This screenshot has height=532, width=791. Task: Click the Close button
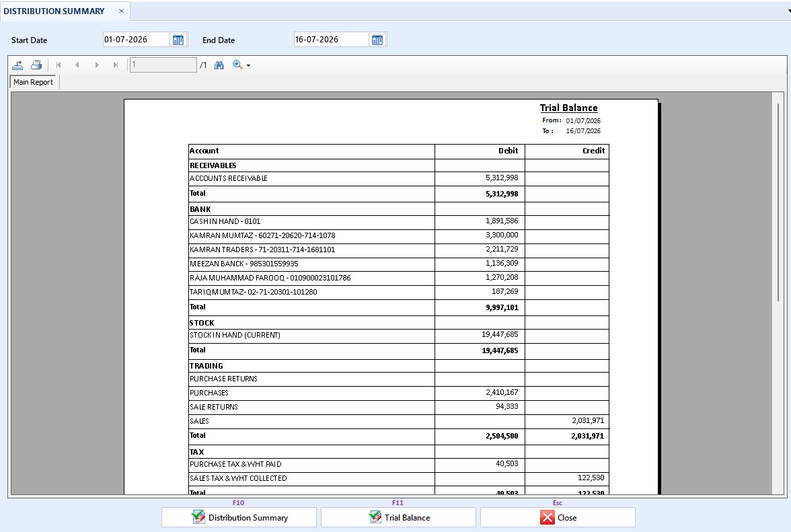558,517
